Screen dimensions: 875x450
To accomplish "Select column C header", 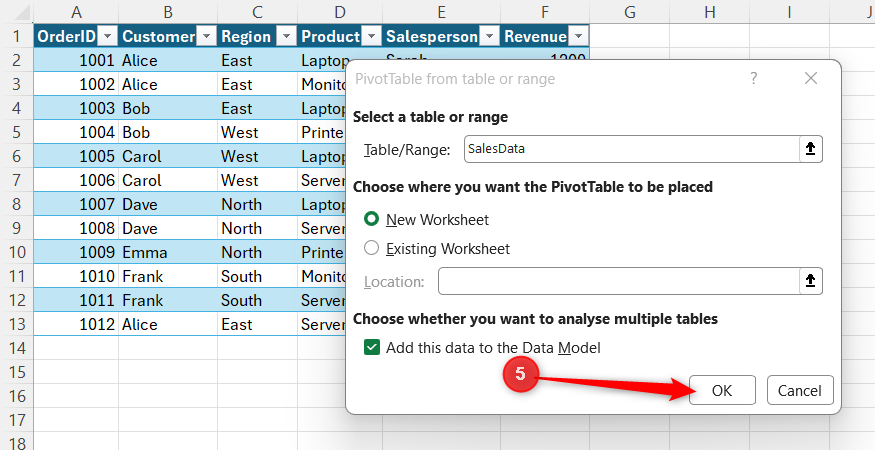I will pyautogui.click(x=257, y=12).
